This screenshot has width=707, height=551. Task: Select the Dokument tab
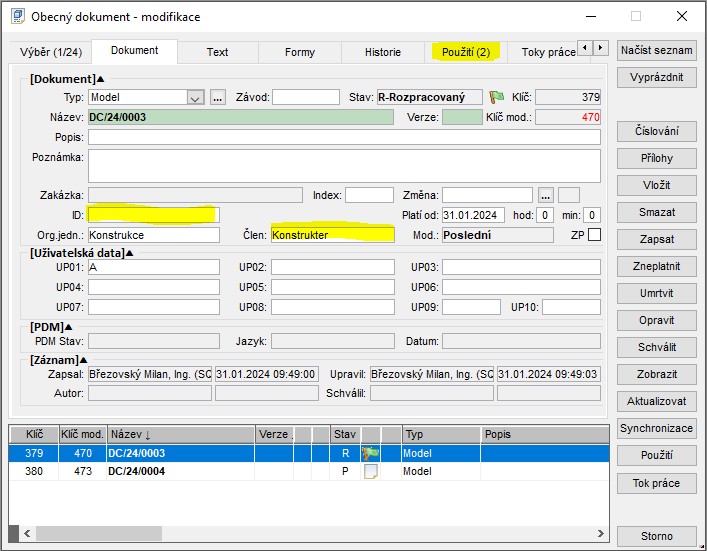134,51
